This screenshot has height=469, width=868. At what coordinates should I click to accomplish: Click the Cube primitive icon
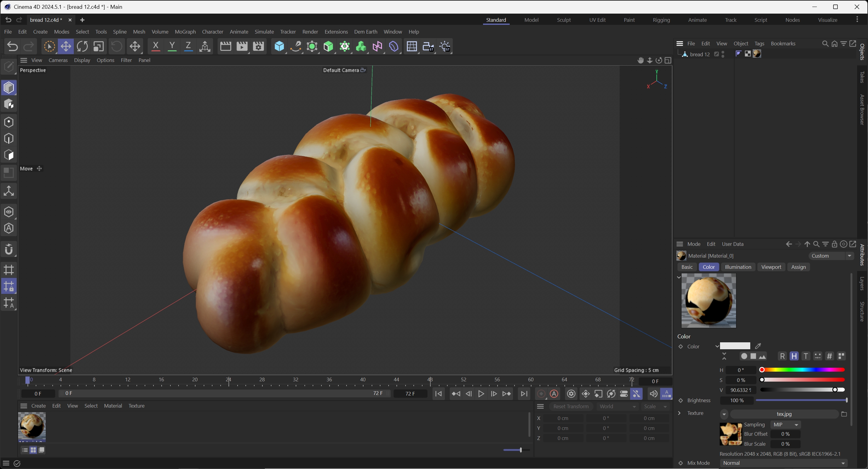[279, 47]
